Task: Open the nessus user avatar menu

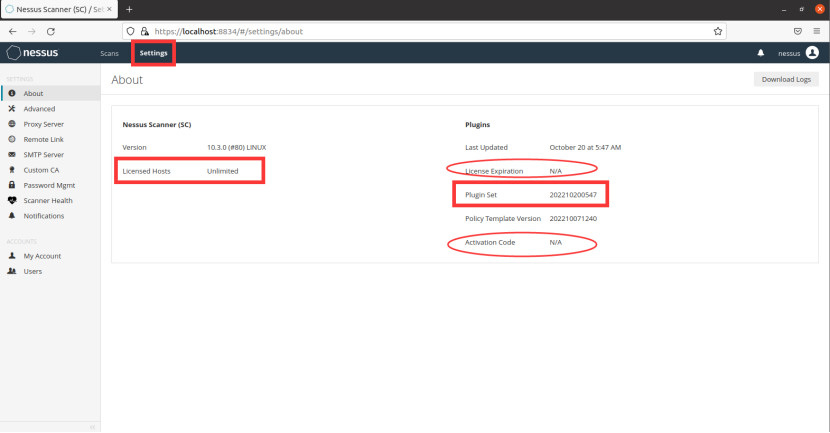Action: pos(812,53)
